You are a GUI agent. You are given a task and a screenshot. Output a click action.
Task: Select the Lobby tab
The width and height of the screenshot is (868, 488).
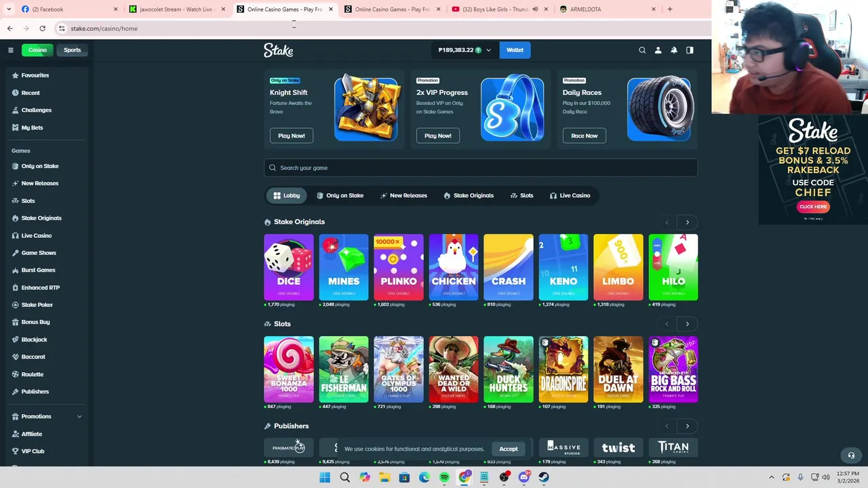pos(286,195)
